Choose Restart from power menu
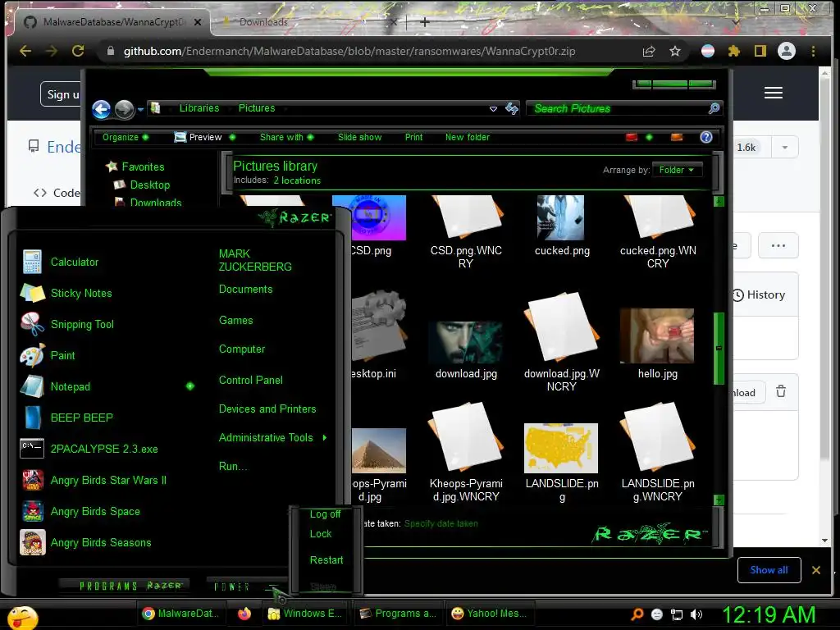Viewport: 840px width, 630px height. tap(326, 559)
